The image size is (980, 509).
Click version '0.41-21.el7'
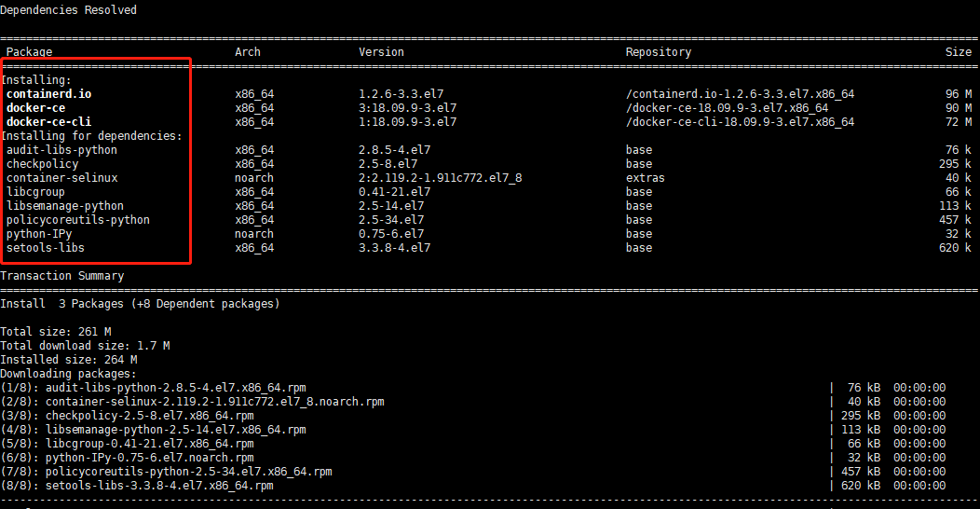pyautogui.click(x=394, y=192)
